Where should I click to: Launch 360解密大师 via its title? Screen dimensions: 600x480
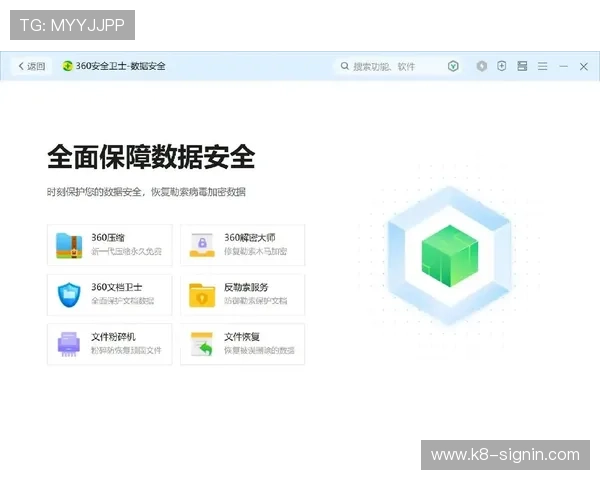(x=249, y=238)
